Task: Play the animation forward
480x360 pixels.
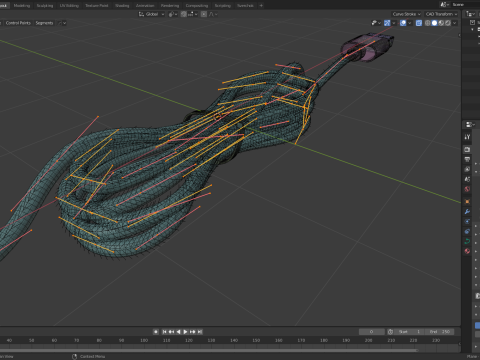Action: [x=185, y=332]
